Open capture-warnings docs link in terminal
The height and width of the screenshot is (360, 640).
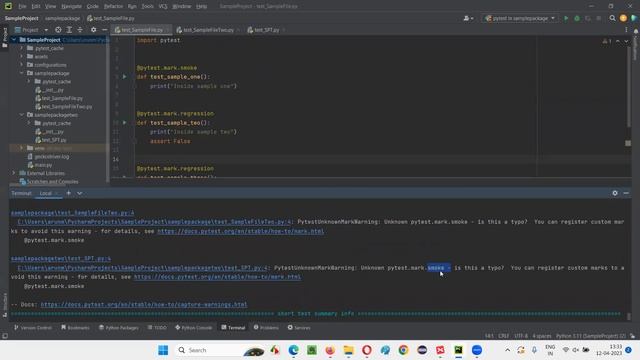[x=144, y=304]
